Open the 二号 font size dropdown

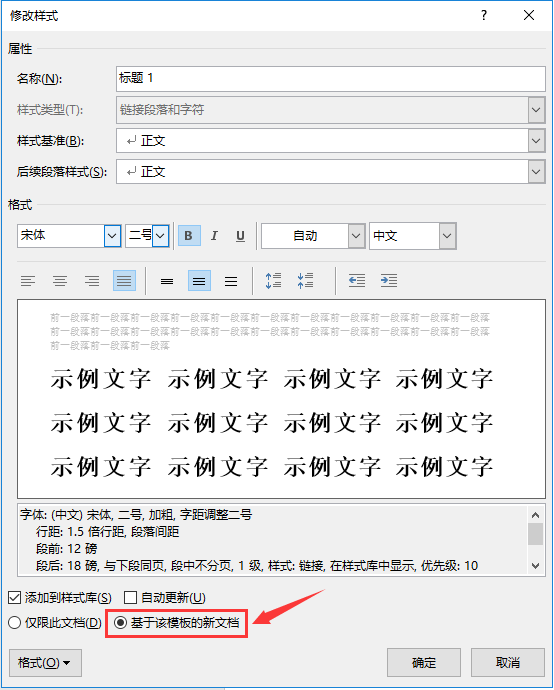pyautogui.click(x=161, y=236)
